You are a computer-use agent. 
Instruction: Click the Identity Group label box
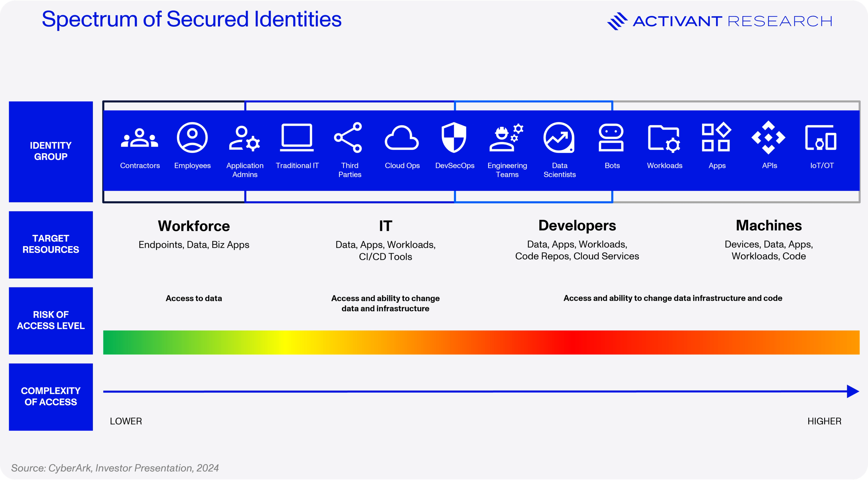click(x=51, y=151)
